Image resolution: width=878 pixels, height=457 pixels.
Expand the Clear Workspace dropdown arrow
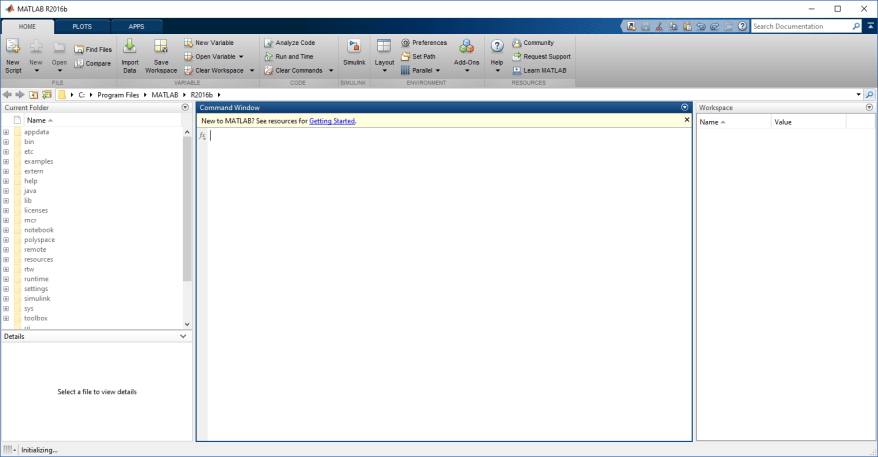[x=252, y=71]
